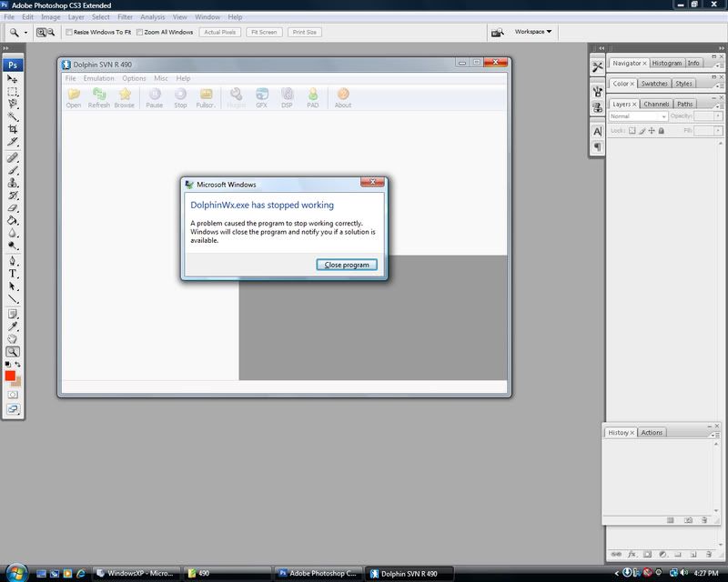Select the Path Selection tool

(13, 286)
